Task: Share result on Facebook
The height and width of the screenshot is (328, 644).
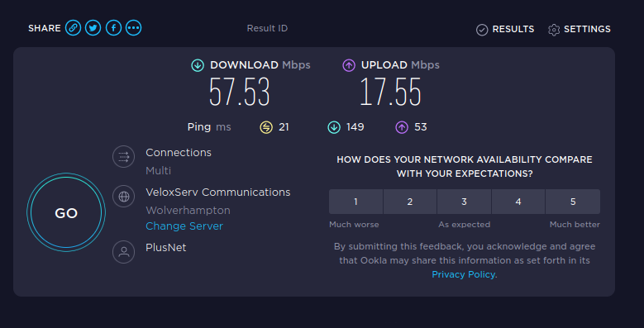Action: point(114,28)
